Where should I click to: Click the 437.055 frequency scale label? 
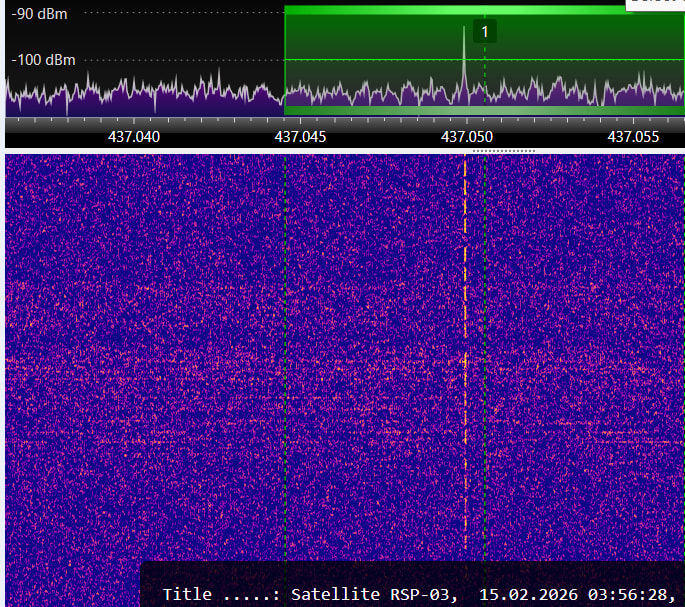(x=634, y=136)
